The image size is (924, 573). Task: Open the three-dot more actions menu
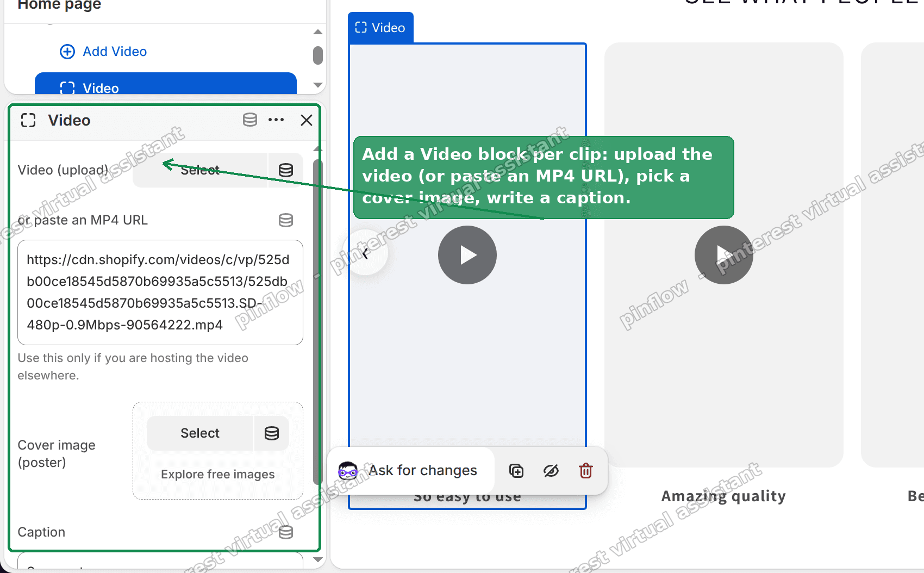(276, 120)
